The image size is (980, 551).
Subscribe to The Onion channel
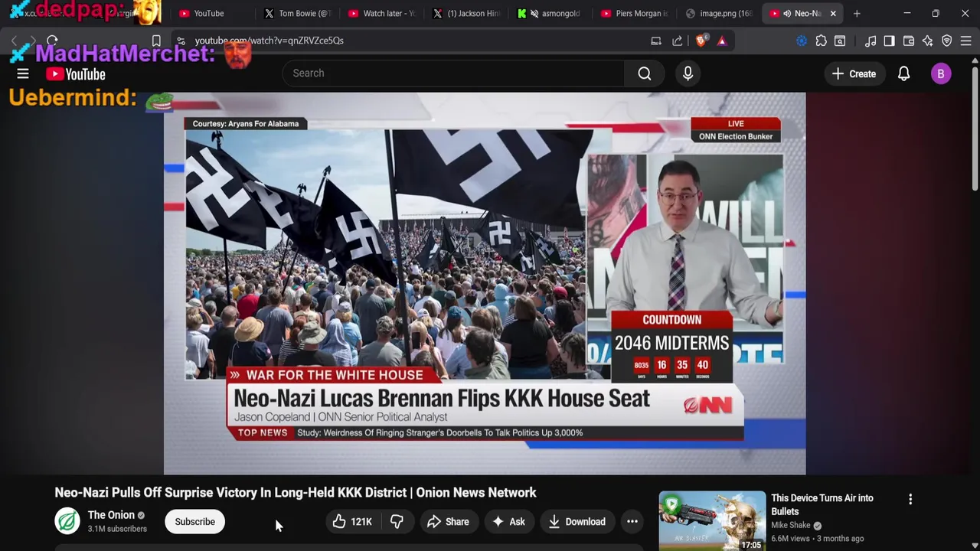point(194,522)
